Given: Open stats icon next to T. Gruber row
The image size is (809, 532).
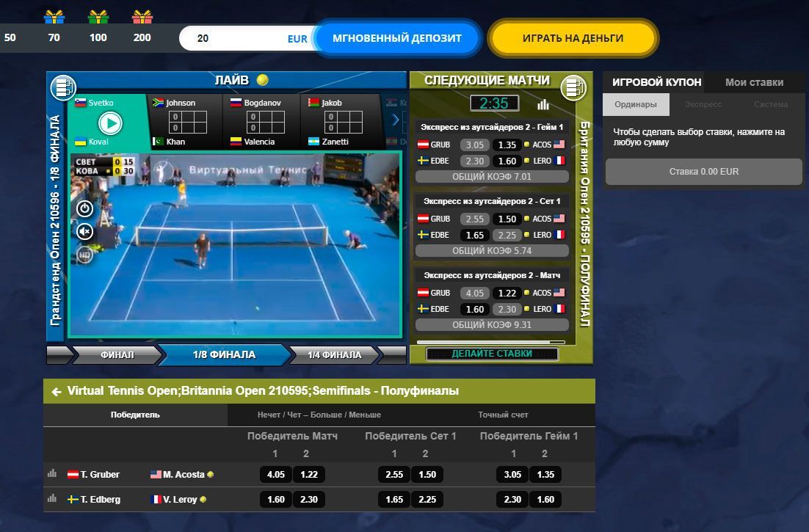Looking at the screenshot, I should (52, 474).
